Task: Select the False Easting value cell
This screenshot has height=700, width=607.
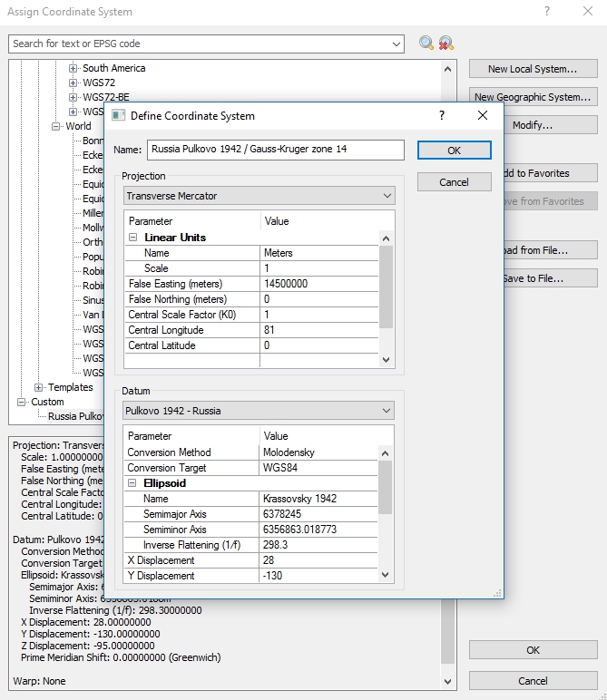Action: [x=317, y=284]
